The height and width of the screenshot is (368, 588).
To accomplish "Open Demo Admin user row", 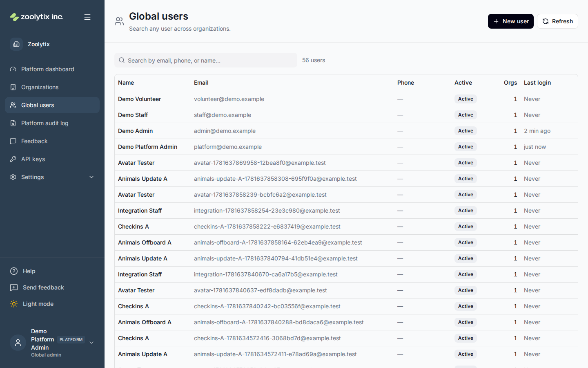I will tap(346, 131).
